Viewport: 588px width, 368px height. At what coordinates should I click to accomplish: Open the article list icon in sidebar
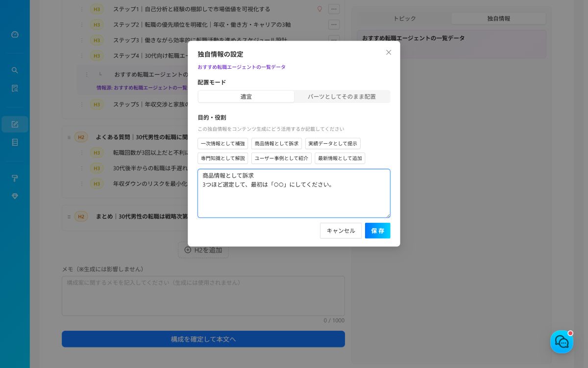[15, 142]
